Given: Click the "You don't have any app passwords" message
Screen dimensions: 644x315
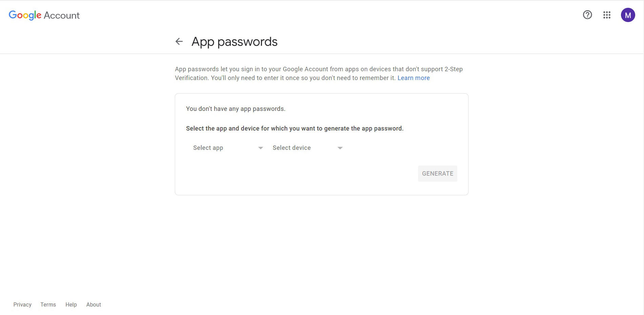Looking at the screenshot, I should click(236, 109).
